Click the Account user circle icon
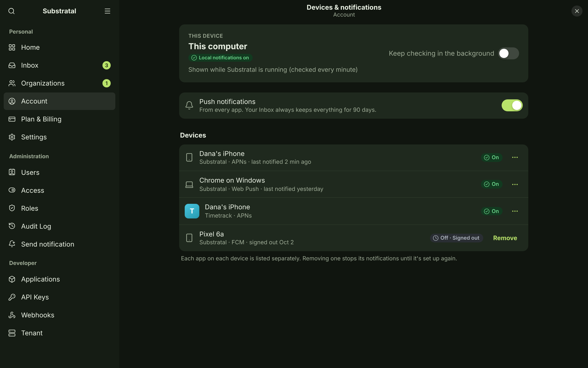Viewport: 588px width, 368px height. [x=12, y=101]
